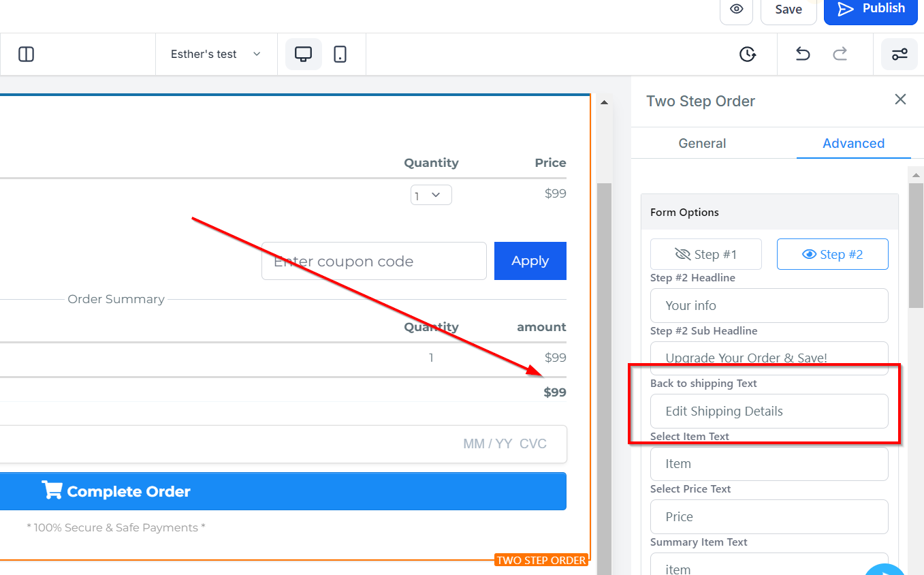The image size is (924, 575).
Task: Toggle Step #2 visibility button
Action: [832, 254]
